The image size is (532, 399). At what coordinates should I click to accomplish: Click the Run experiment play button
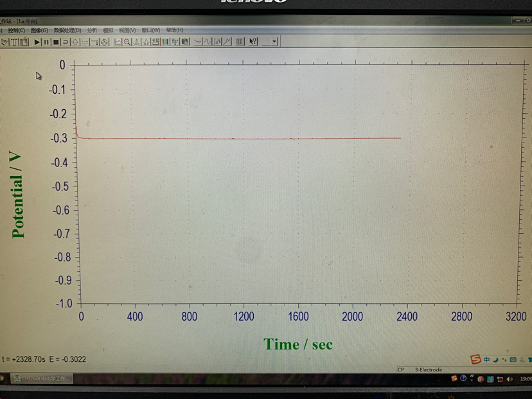point(37,42)
